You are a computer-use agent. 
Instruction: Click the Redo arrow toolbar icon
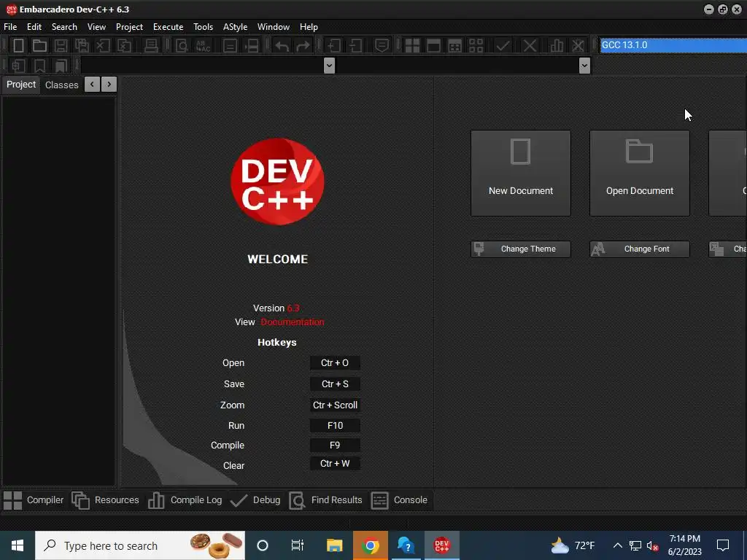click(x=303, y=46)
